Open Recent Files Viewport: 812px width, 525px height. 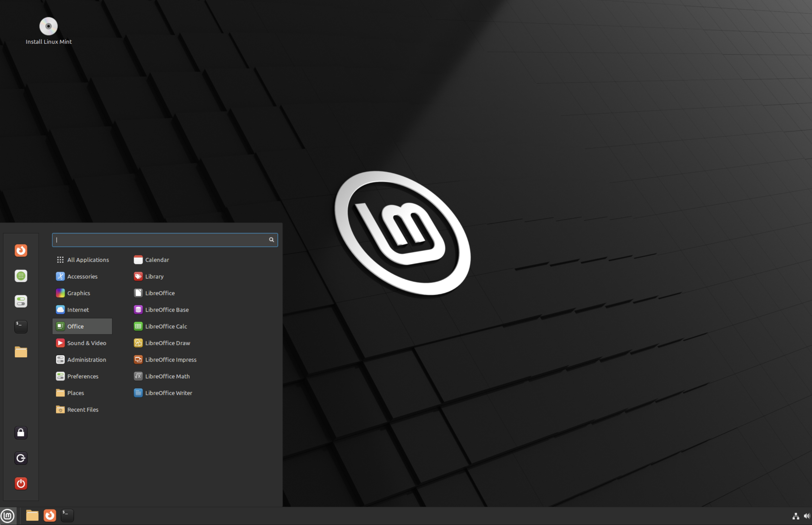[x=82, y=409]
